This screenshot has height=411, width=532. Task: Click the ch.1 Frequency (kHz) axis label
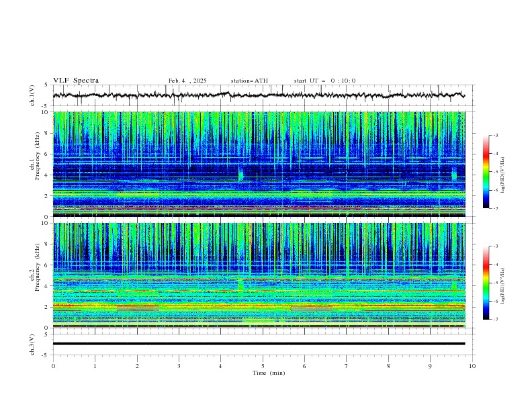[x=36, y=156]
